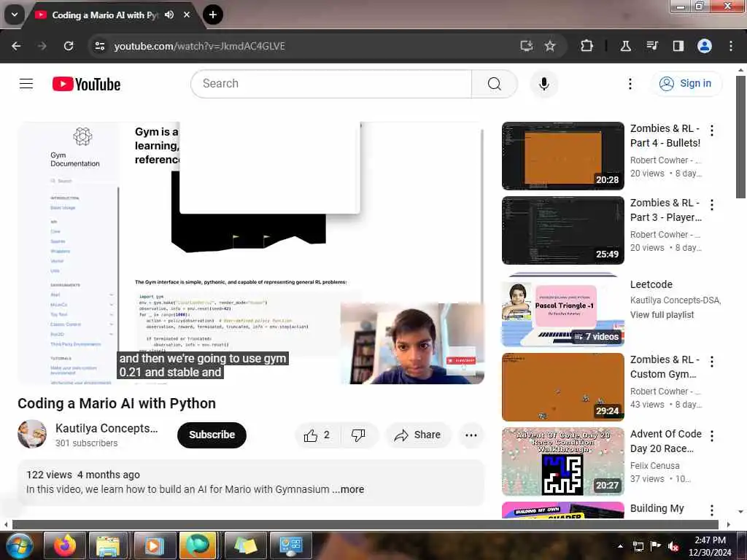Open Zombies & RL Custom Gym options menu
Screen dimensions: 747x560
tap(712, 362)
